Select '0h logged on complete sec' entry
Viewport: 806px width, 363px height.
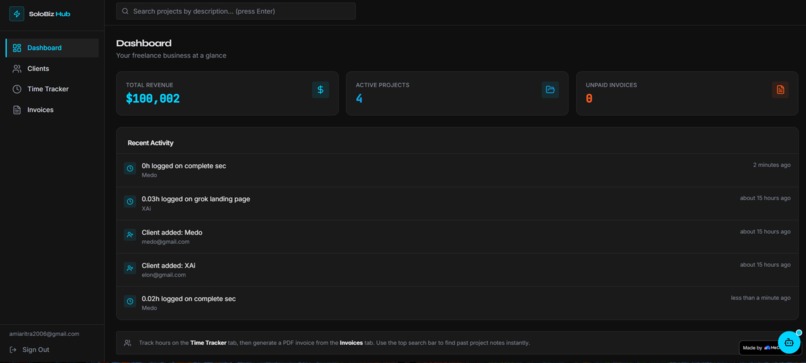tap(457, 170)
